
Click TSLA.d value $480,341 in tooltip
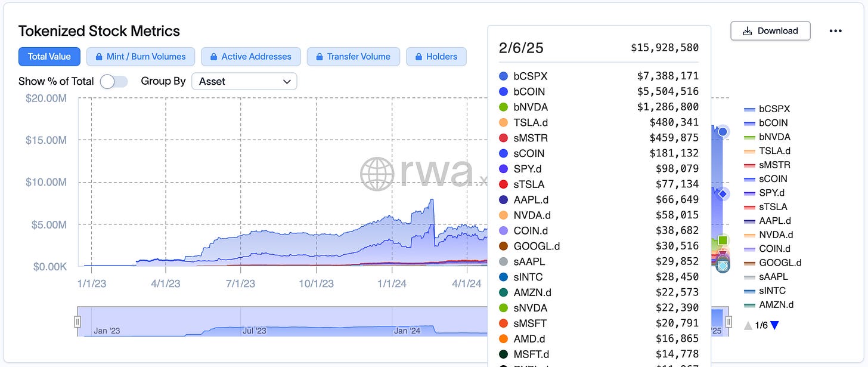pos(674,122)
